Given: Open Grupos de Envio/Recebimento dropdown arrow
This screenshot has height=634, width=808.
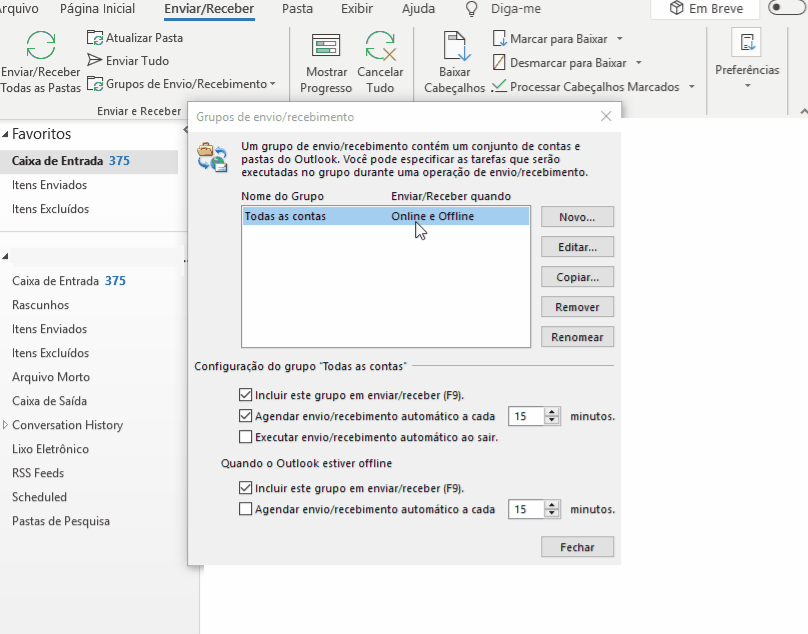Looking at the screenshot, I should click(273, 84).
